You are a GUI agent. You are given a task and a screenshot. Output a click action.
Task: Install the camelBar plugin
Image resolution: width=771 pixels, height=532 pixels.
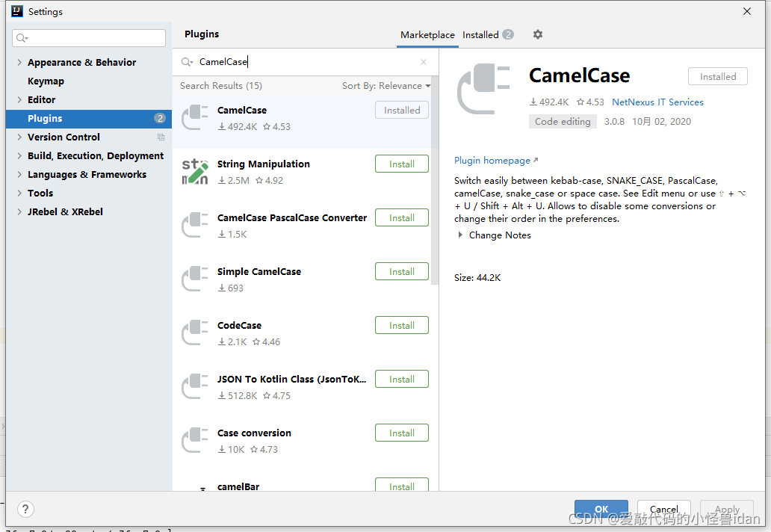coord(402,485)
